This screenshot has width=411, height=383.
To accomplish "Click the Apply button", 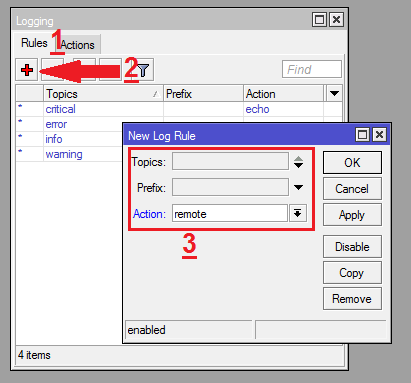I will (x=352, y=215).
